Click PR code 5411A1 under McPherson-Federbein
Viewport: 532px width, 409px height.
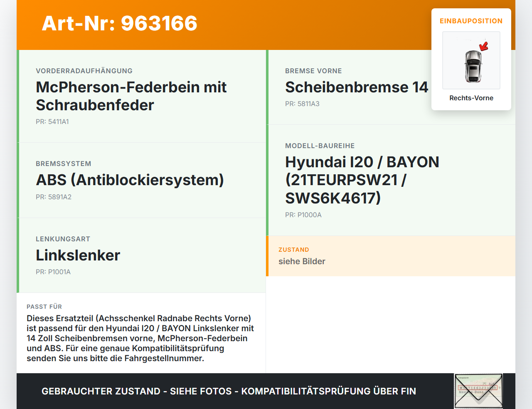point(52,121)
